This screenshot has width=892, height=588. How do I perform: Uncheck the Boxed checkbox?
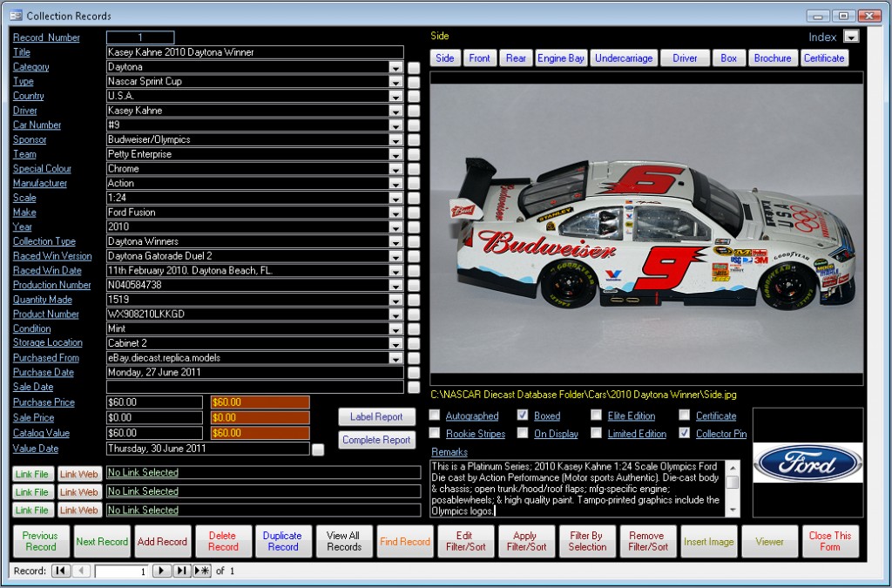click(523, 416)
